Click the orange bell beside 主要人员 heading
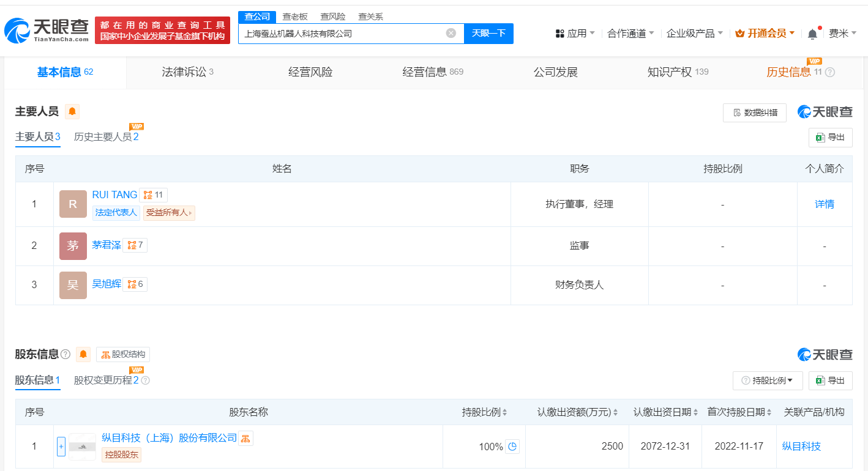 [72, 111]
